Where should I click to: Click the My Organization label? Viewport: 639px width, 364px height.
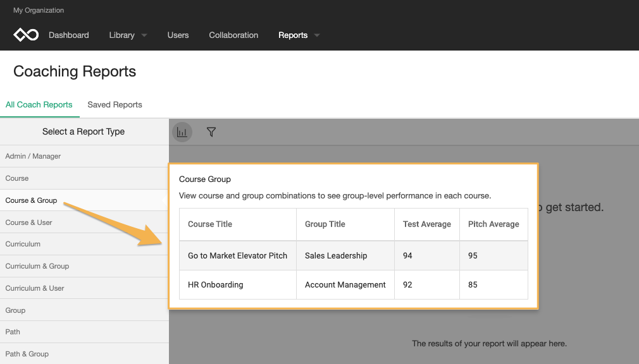click(39, 10)
